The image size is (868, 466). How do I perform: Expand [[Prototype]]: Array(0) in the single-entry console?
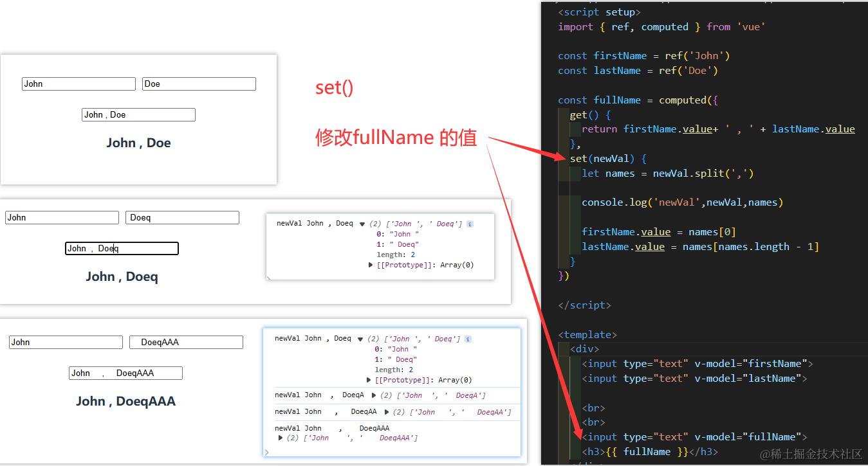coord(371,265)
